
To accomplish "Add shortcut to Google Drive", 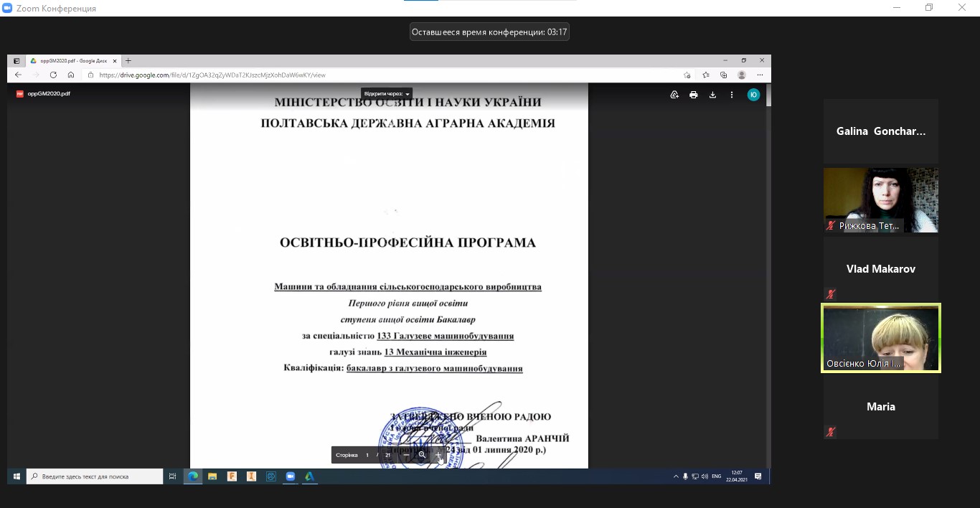I will 674,95.
